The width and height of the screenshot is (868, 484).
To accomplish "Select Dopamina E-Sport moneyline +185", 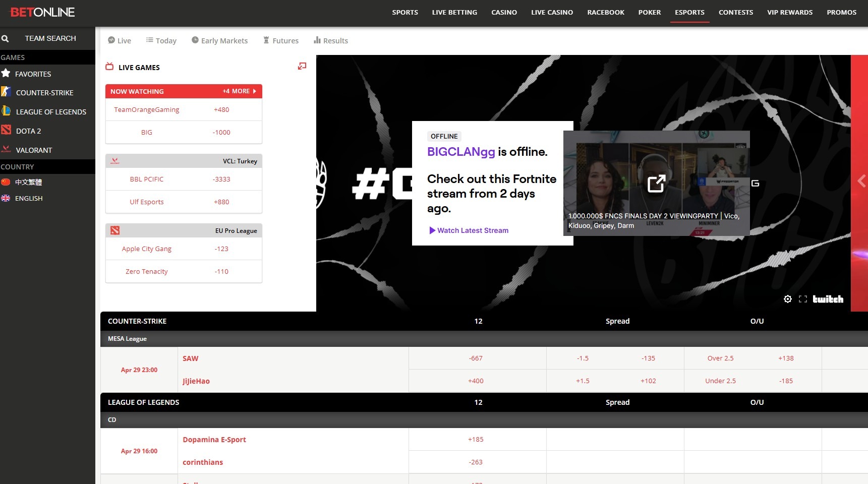I will [x=477, y=440].
